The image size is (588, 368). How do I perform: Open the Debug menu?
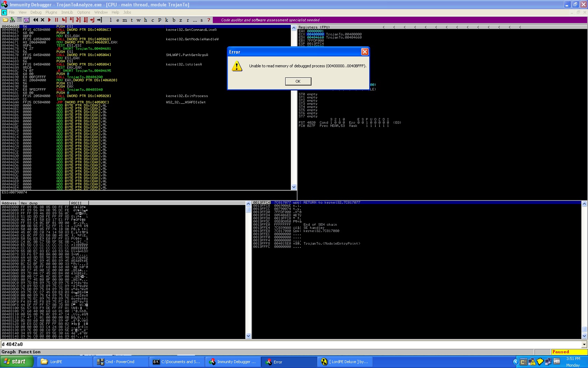[36, 12]
